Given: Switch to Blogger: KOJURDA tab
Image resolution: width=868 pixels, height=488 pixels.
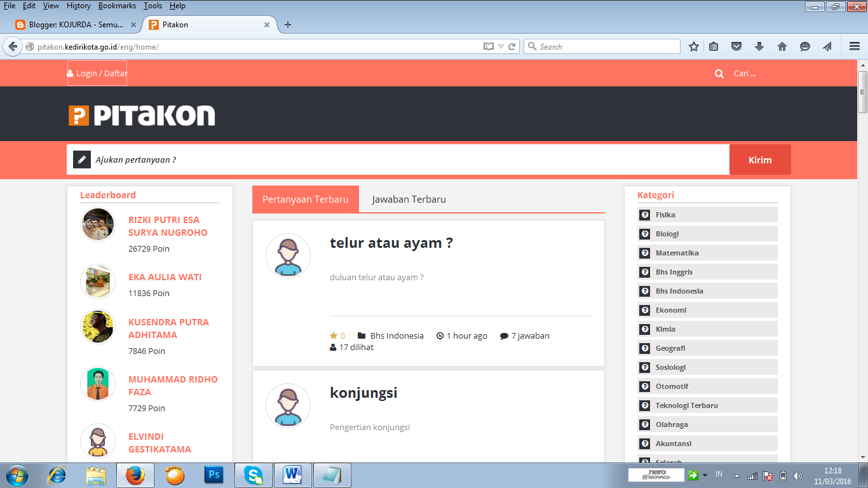Looking at the screenshot, I should pyautogui.click(x=76, y=25).
